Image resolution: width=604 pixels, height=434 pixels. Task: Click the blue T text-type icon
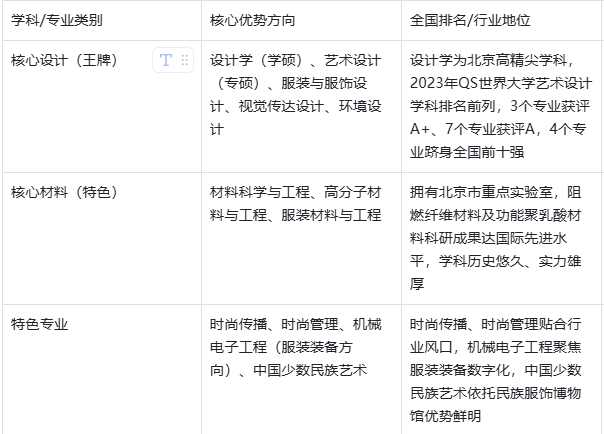click(x=165, y=61)
